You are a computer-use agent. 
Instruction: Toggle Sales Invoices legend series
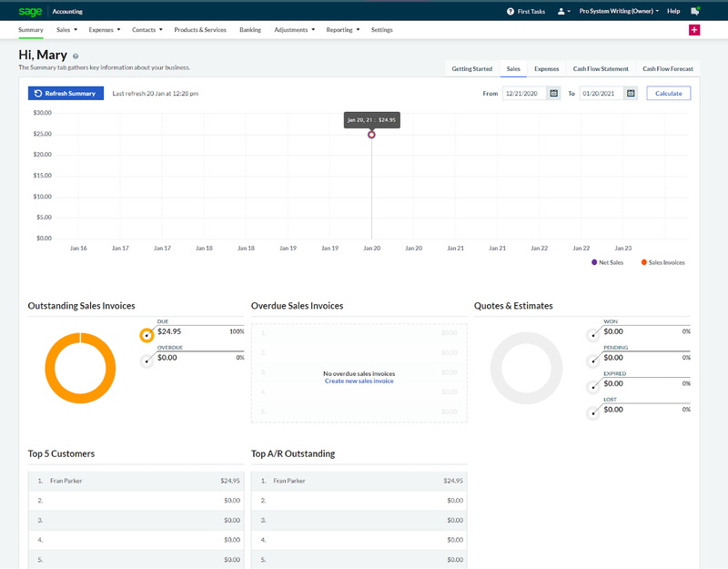663,262
